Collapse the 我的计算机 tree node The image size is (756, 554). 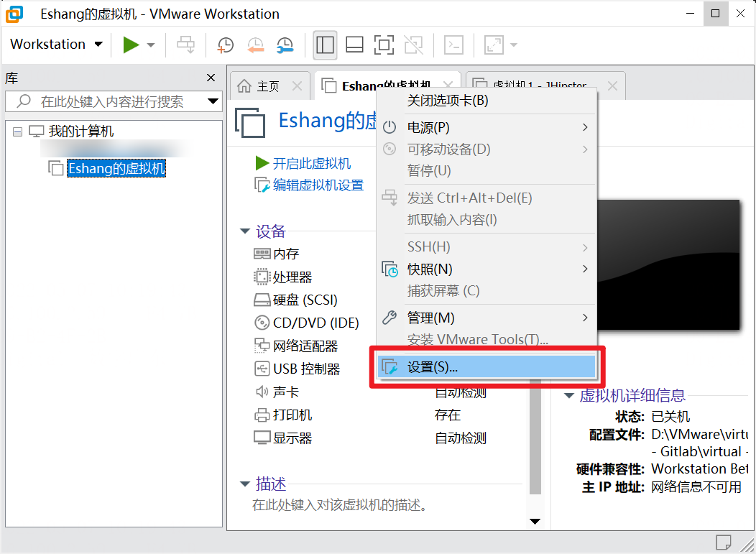click(x=17, y=131)
